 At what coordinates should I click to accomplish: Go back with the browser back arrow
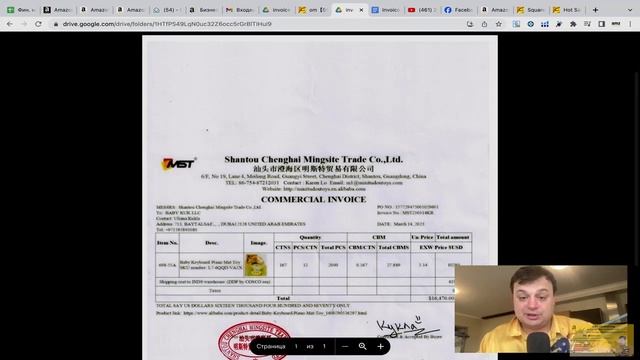coord(9,24)
